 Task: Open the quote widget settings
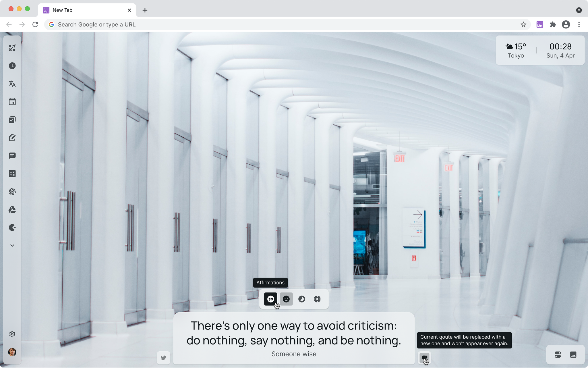(317, 299)
